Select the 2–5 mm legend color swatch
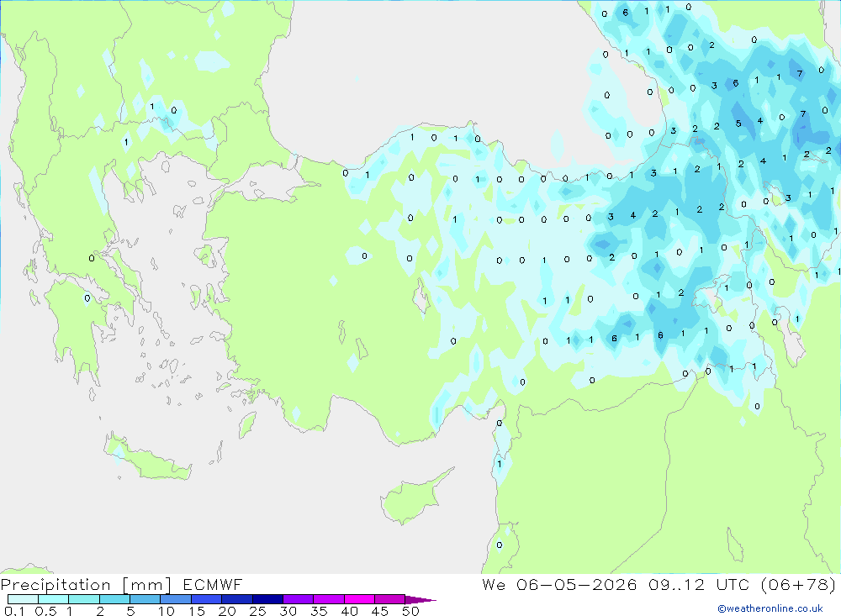The height and width of the screenshot is (616, 841). click(x=114, y=599)
